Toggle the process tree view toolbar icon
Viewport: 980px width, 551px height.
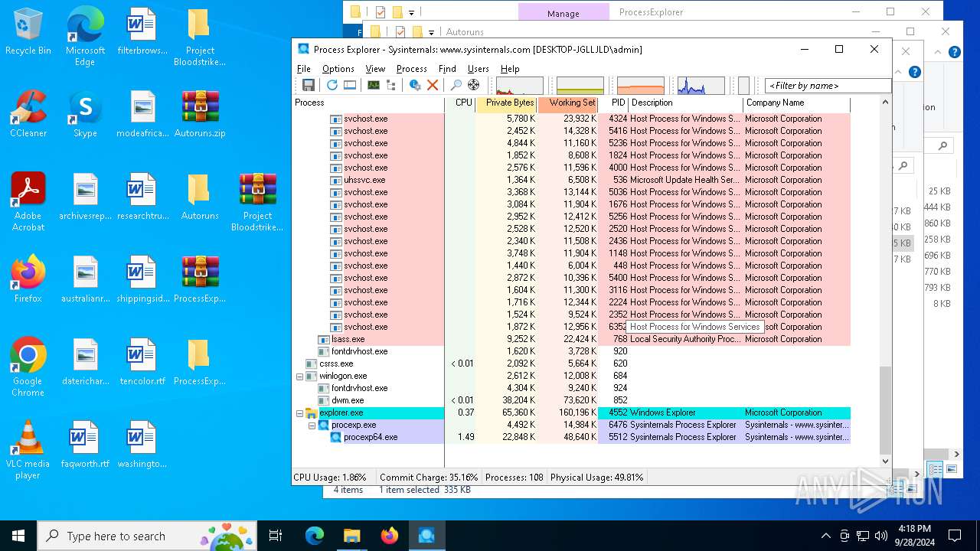pyautogui.click(x=391, y=85)
